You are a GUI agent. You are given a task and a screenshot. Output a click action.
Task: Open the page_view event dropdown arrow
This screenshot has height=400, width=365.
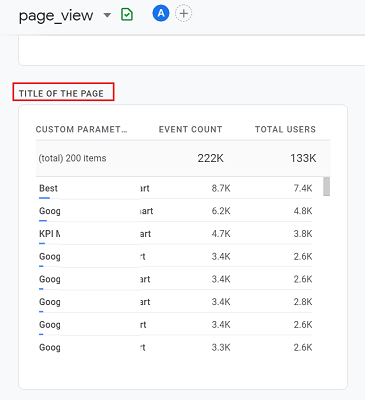[x=107, y=15]
